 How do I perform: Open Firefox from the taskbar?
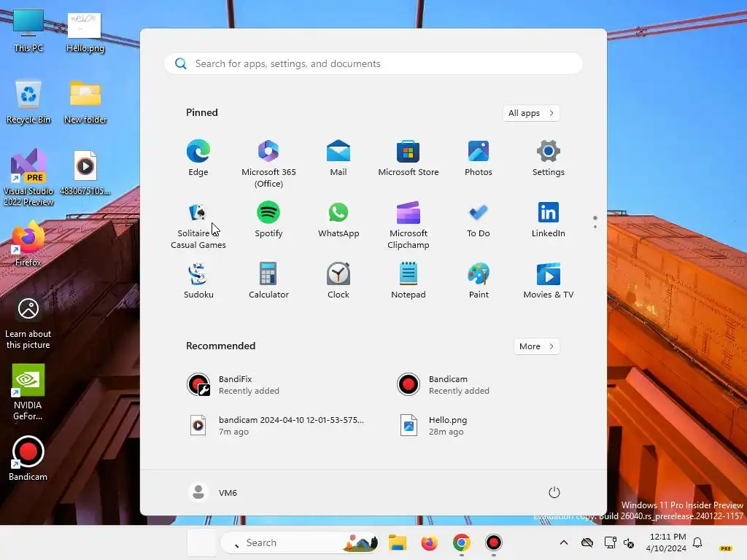click(x=429, y=542)
